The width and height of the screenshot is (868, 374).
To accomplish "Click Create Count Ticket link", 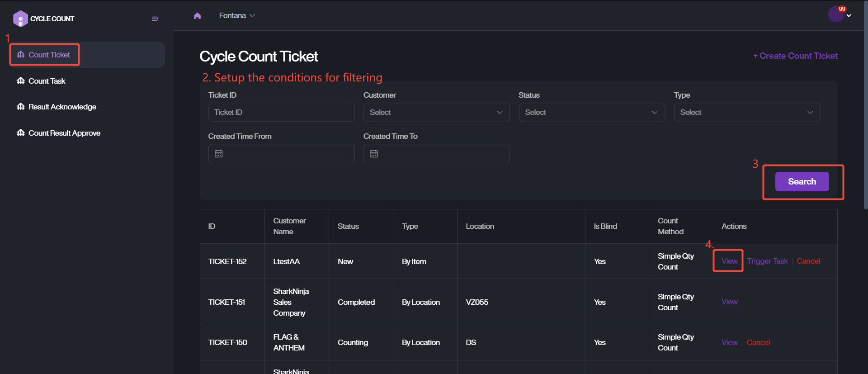I will pyautogui.click(x=795, y=56).
